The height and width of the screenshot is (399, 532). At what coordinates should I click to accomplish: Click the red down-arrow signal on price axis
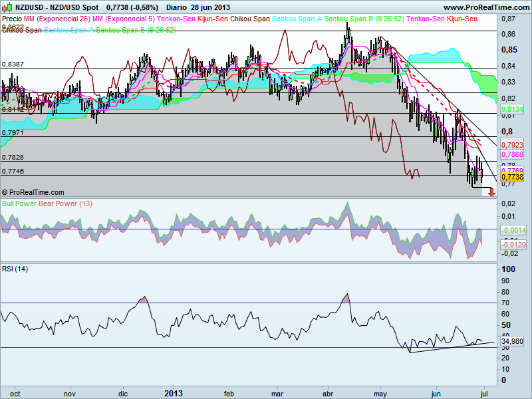coord(493,192)
